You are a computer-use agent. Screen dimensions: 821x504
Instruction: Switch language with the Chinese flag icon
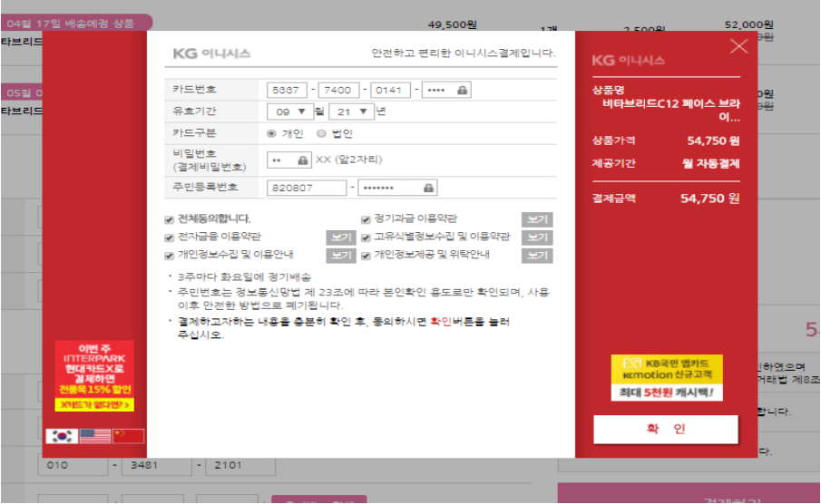[129, 436]
